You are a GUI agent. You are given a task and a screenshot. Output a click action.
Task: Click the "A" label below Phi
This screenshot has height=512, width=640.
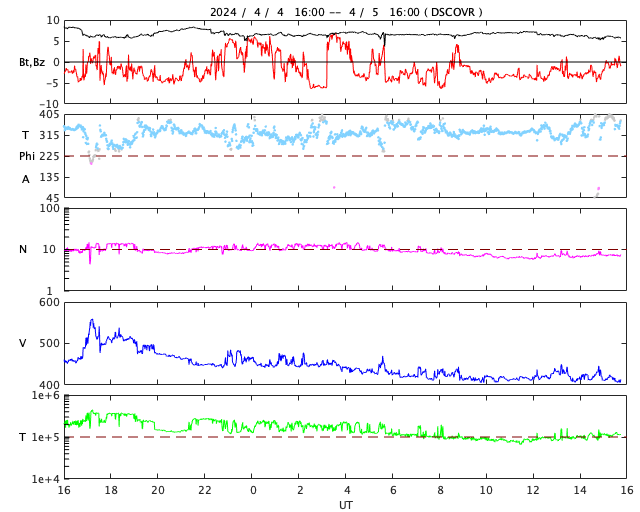[26, 179]
